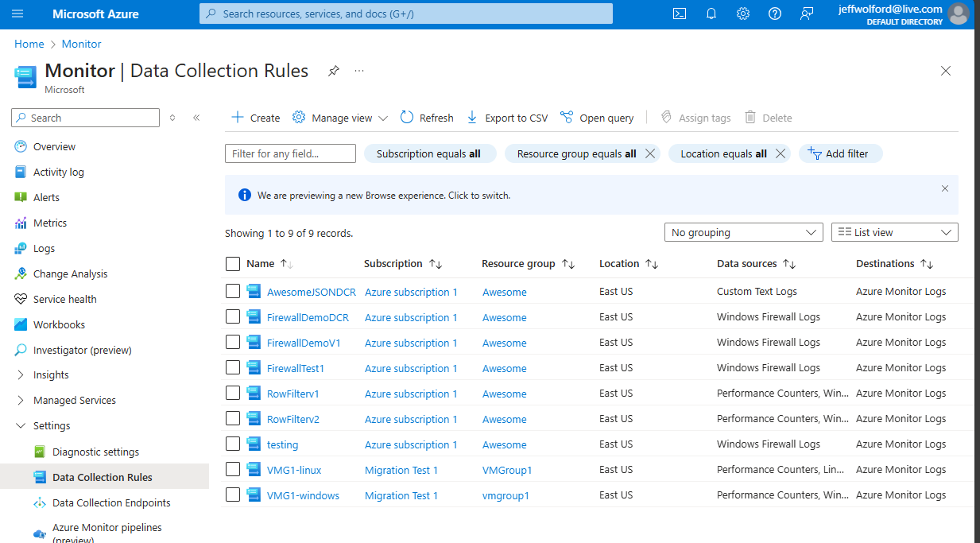Select Data Collection Endpoints in sidebar
This screenshot has height=543, width=980.
pos(111,503)
